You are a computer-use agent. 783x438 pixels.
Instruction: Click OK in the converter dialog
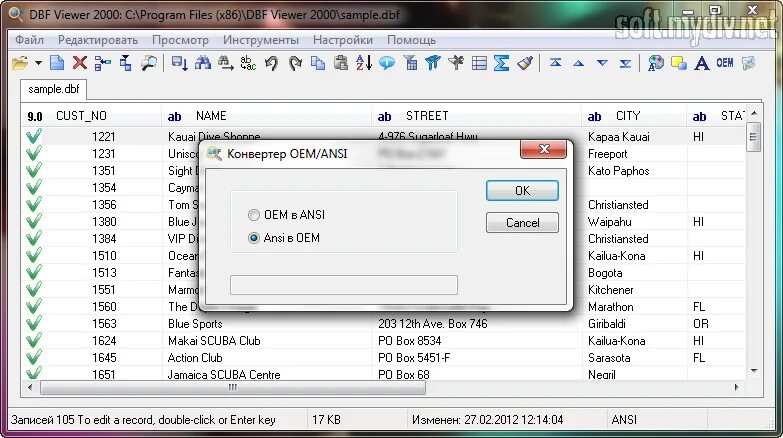point(522,191)
